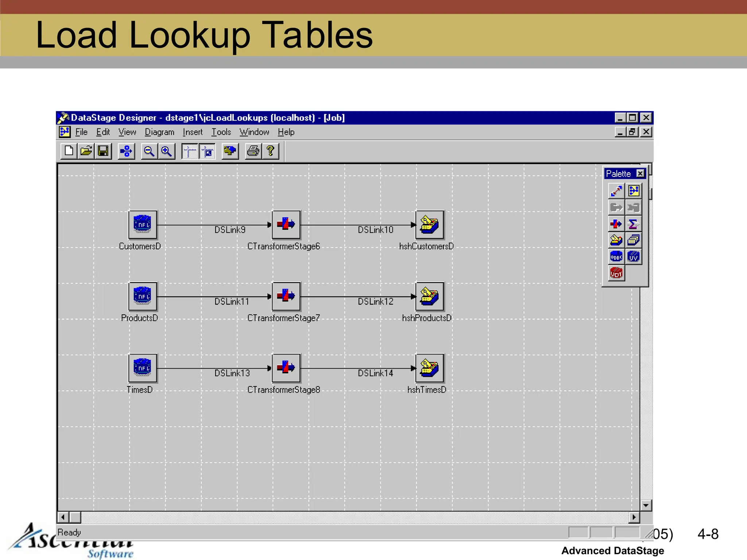Close the Palette panel
This screenshot has width=747, height=560.
(x=640, y=174)
